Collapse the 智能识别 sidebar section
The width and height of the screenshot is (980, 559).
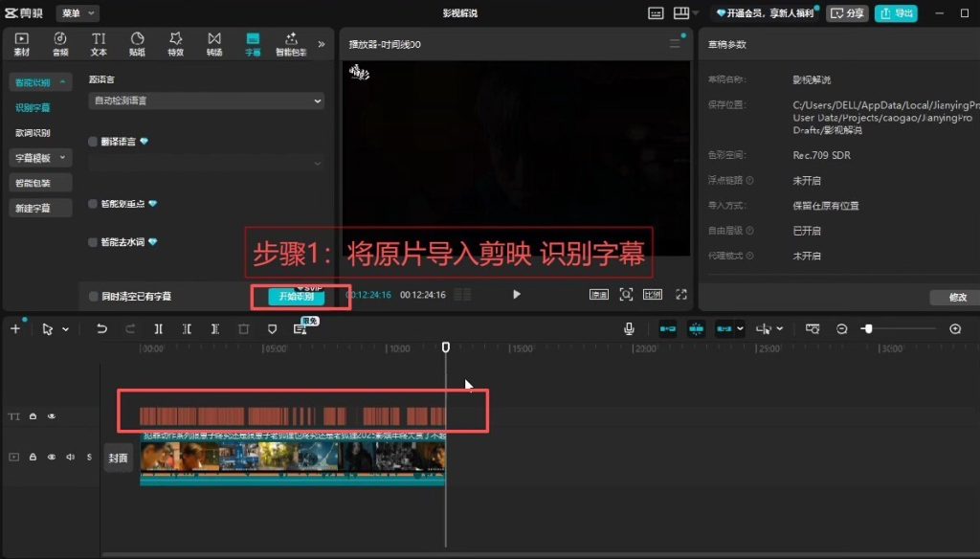40,82
